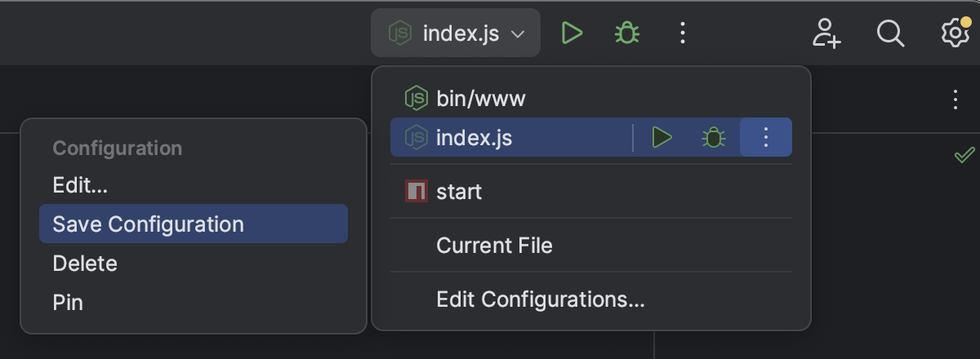Viewport: 980px width, 359px height.
Task: Click three-dot button in the index.js row
Action: [765, 138]
